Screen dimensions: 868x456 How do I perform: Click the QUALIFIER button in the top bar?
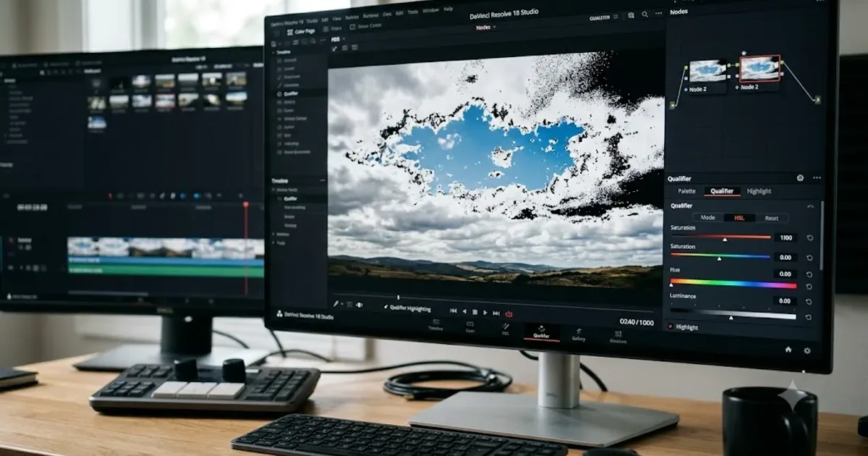click(600, 18)
